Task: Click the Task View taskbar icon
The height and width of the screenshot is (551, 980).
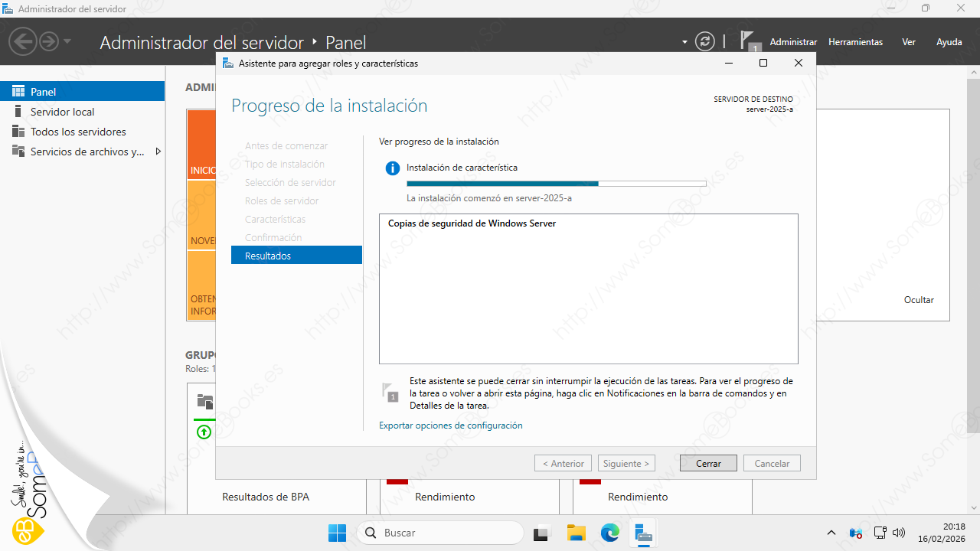Action: [542, 533]
